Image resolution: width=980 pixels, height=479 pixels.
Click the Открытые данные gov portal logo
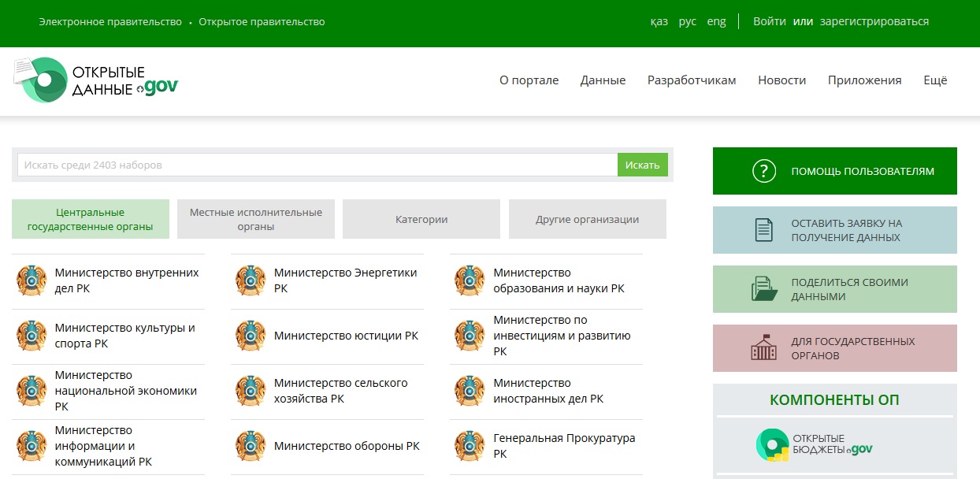[95, 79]
